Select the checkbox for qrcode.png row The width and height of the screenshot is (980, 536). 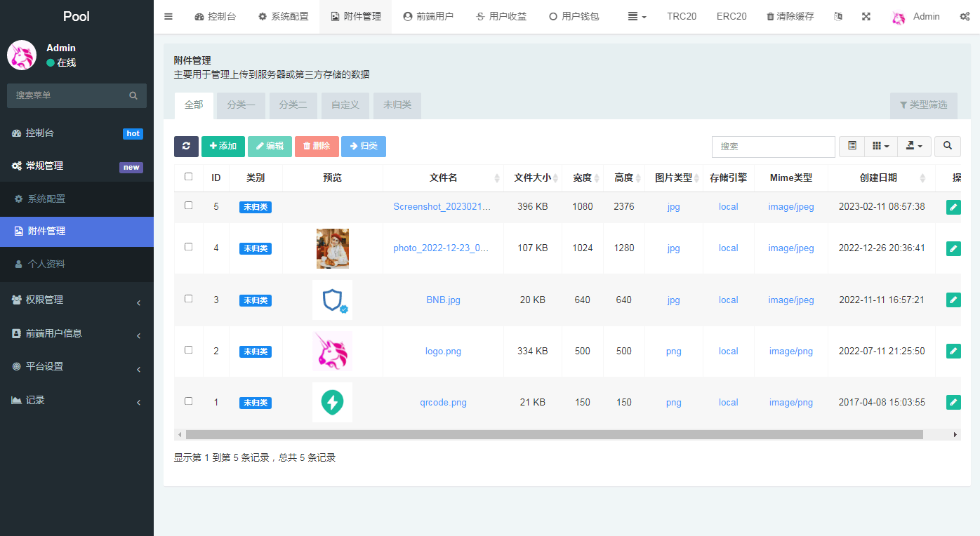188,401
